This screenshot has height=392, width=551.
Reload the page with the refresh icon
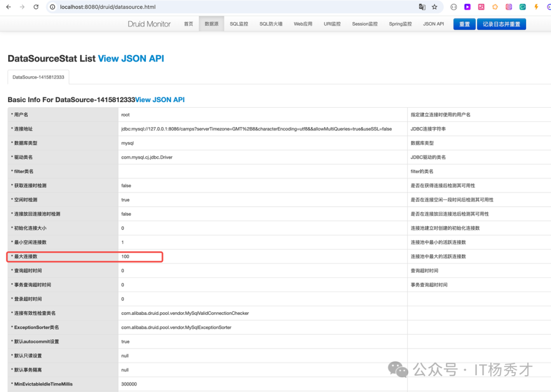[x=36, y=7]
